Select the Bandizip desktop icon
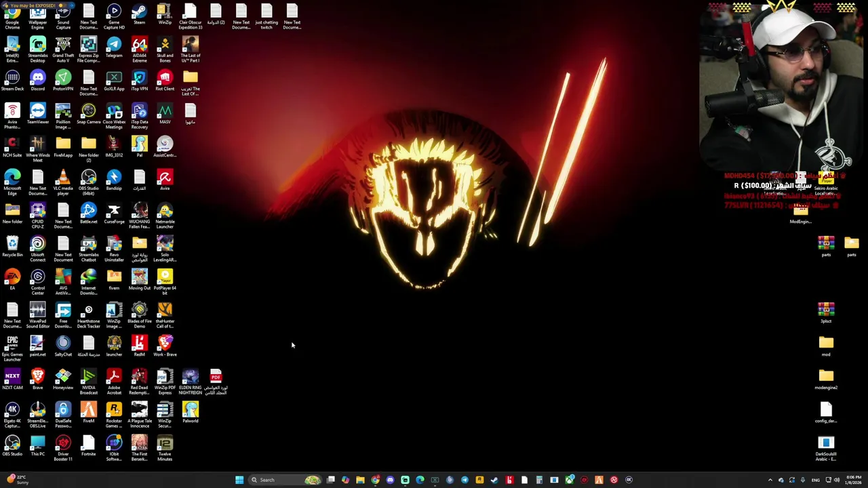868x488 pixels. click(x=114, y=180)
